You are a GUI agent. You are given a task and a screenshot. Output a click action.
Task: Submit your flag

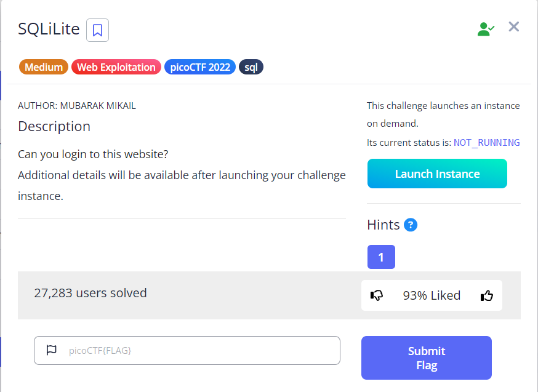coord(426,358)
